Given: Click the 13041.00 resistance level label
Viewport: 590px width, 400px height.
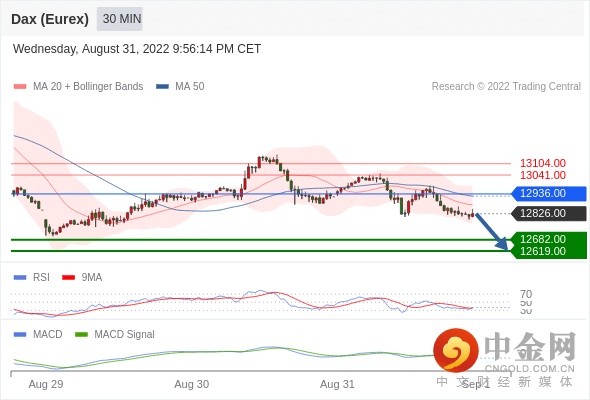Looking at the screenshot, I should coord(543,175).
